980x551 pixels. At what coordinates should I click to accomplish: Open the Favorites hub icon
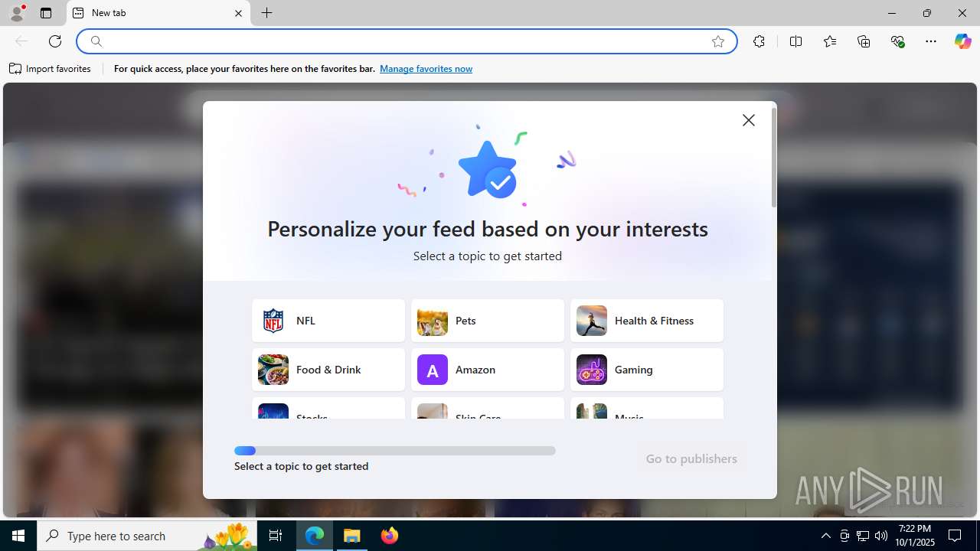tap(830, 41)
